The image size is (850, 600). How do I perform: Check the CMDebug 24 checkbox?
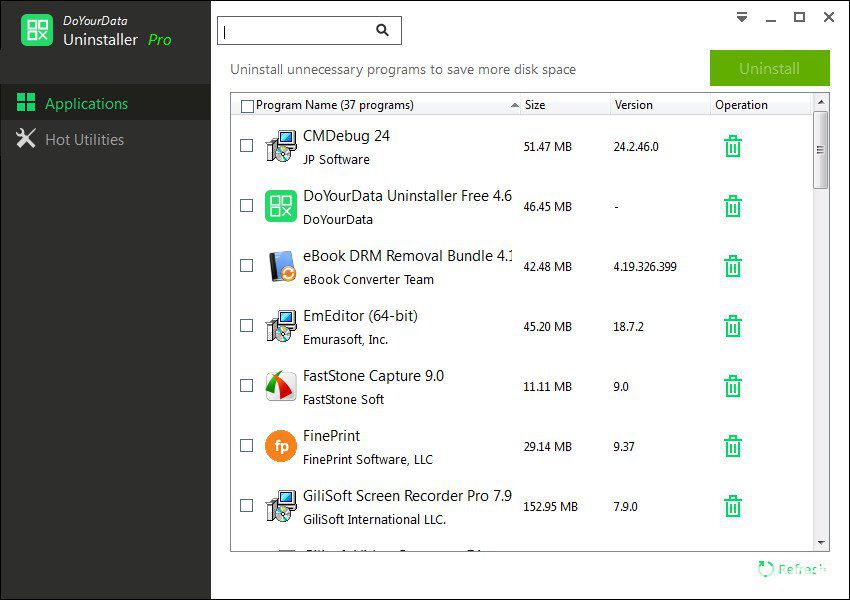coord(246,145)
